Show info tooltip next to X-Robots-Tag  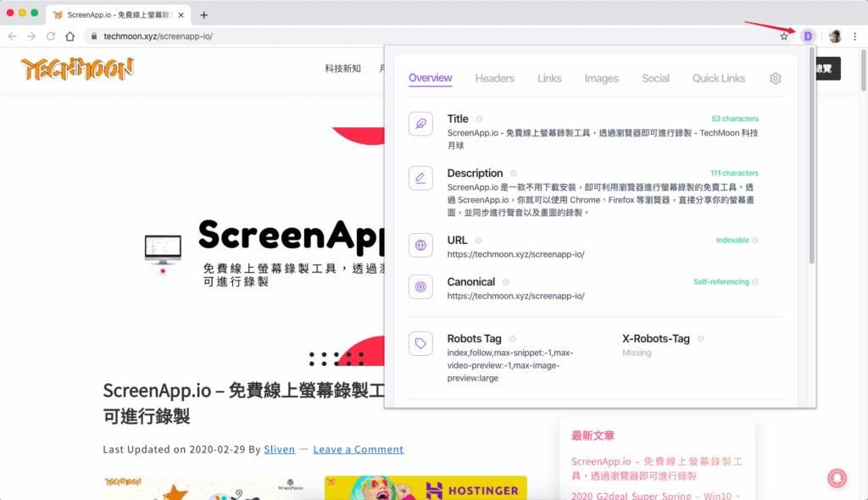[701, 339]
